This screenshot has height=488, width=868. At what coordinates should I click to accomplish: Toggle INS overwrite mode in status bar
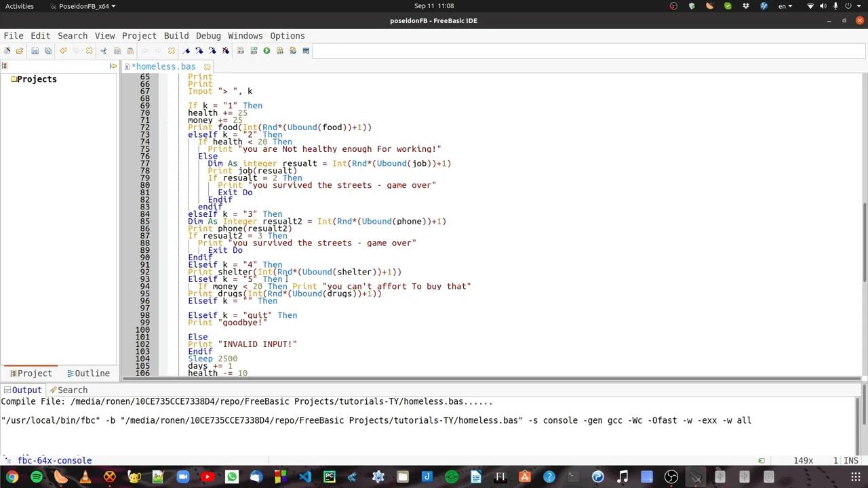850,460
